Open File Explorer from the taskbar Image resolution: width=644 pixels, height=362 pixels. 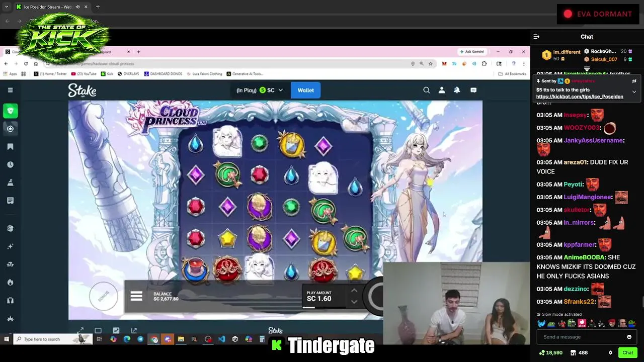(181, 339)
